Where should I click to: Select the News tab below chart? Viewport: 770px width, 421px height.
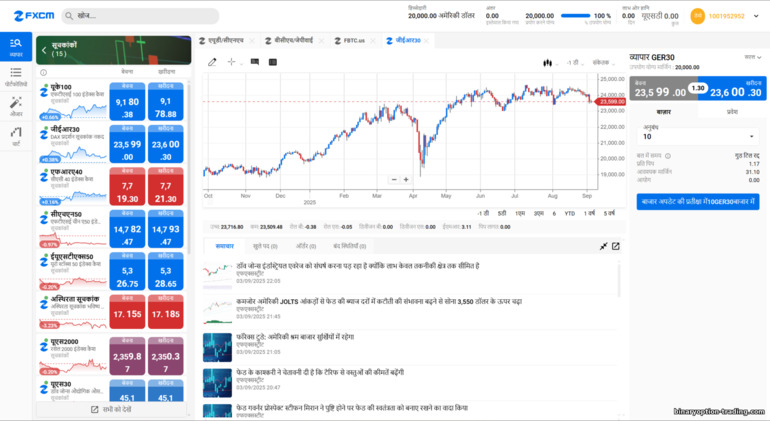(x=225, y=246)
